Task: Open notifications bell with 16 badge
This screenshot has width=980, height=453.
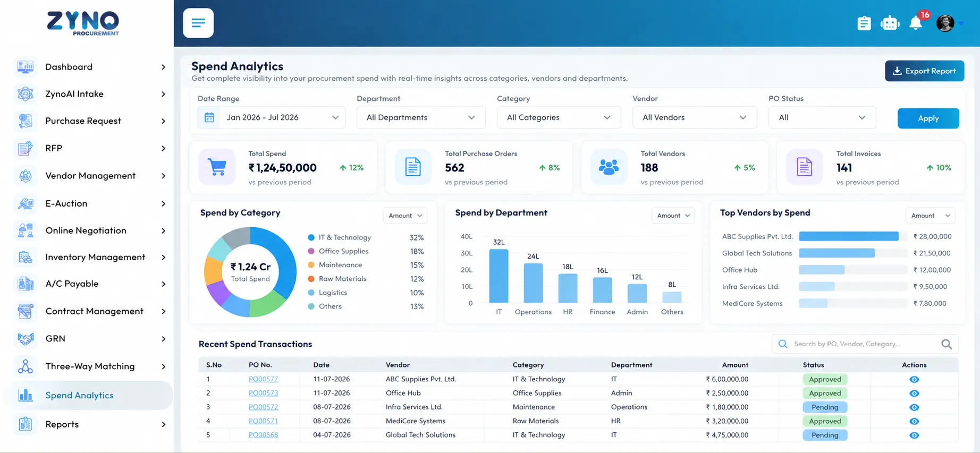Action: point(916,23)
